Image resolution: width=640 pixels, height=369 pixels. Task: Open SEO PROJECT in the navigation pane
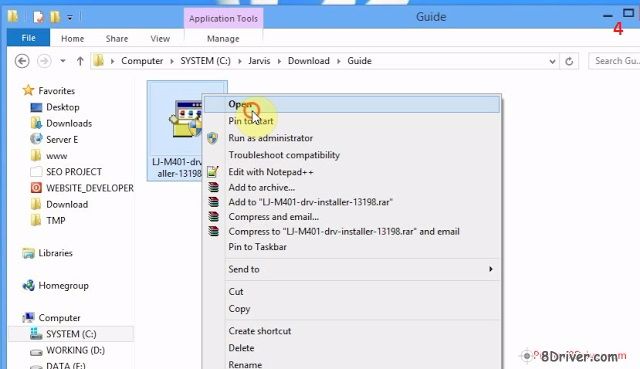point(74,172)
